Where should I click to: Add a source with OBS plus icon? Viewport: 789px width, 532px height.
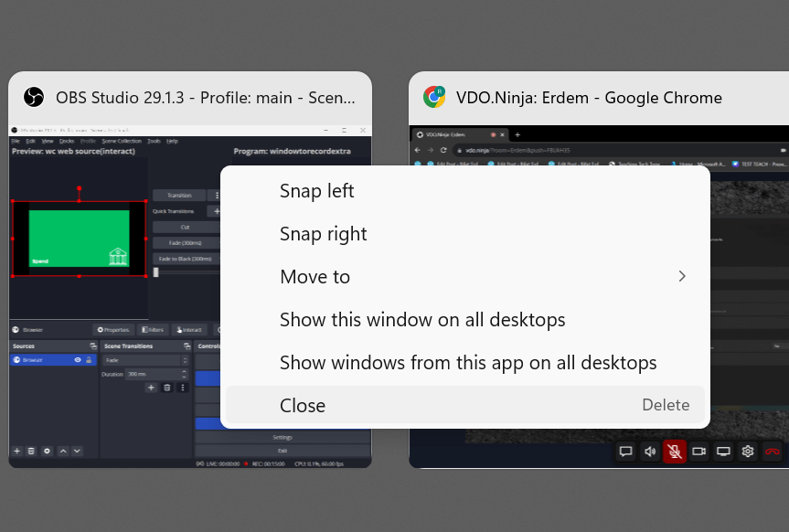click(16, 451)
